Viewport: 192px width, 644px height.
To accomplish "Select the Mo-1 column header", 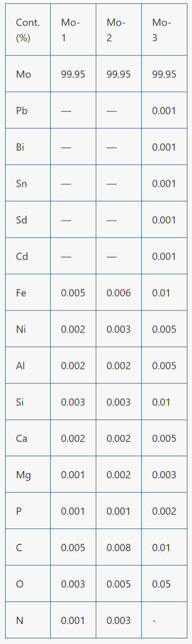I will [x=73, y=30].
